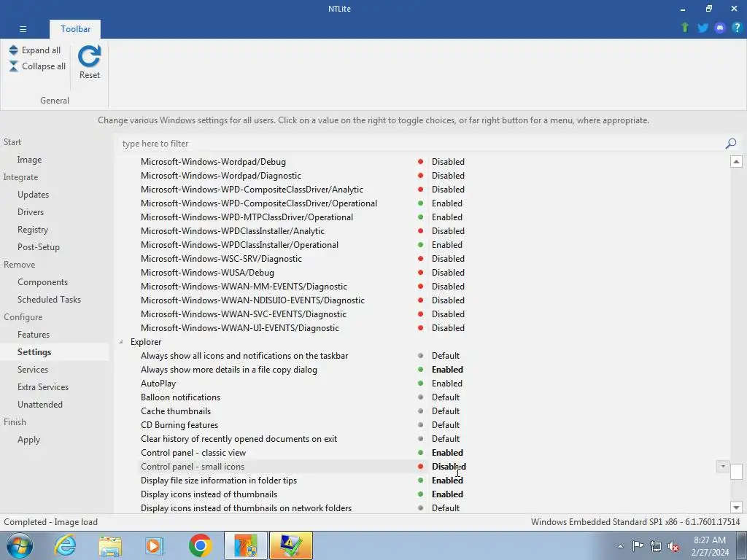Click Expand all label
This screenshot has width=747, height=560.
click(x=41, y=50)
